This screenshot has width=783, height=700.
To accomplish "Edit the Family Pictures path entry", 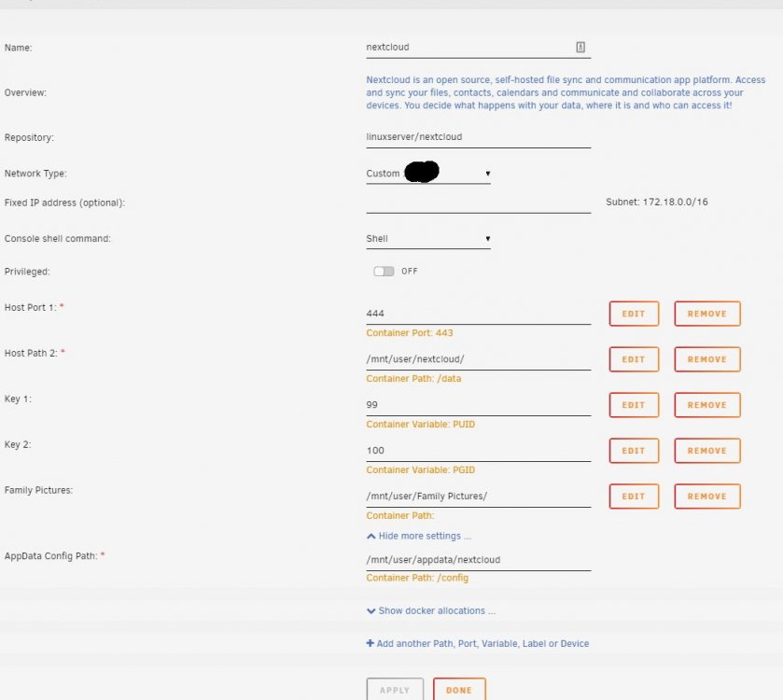I will coord(634,497).
